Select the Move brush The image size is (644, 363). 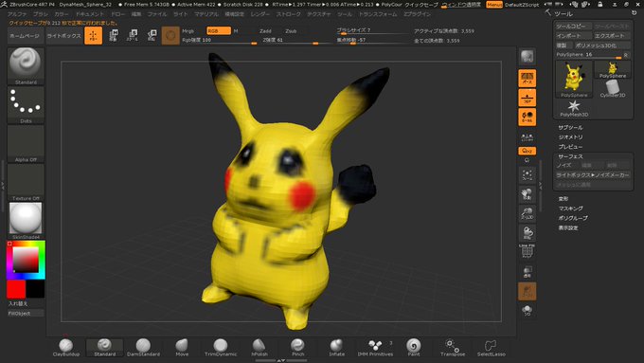(x=182, y=348)
